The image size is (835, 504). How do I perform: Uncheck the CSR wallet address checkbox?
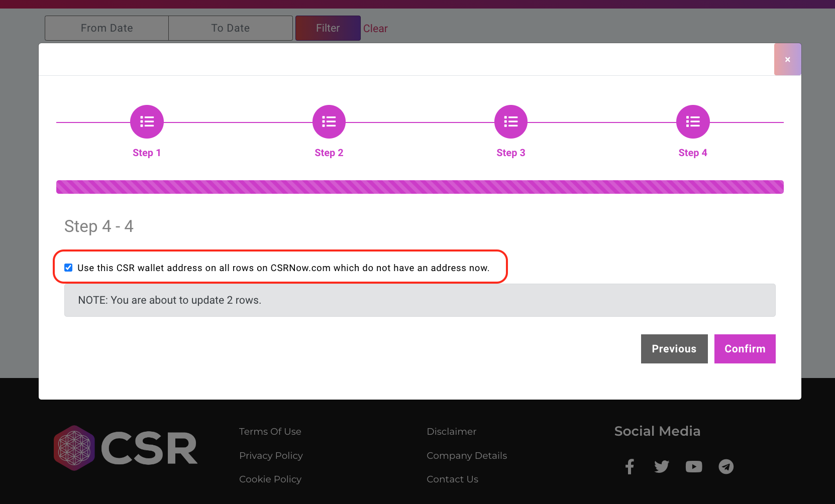point(68,267)
